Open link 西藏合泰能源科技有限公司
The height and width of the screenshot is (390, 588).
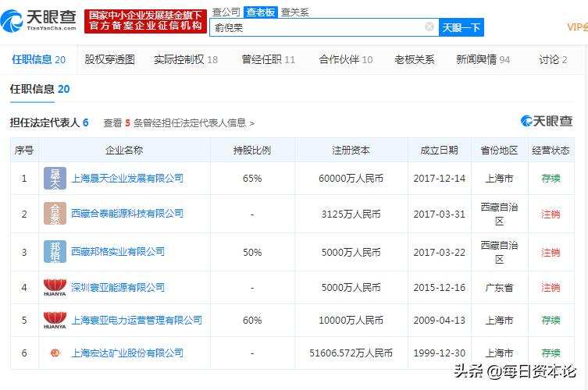tap(127, 214)
